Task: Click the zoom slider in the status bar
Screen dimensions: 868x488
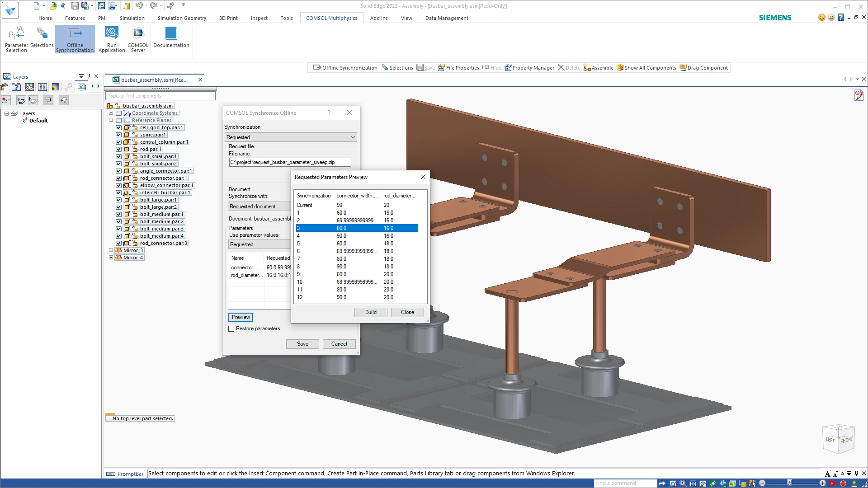Action: pyautogui.click(x=789, y=483)
